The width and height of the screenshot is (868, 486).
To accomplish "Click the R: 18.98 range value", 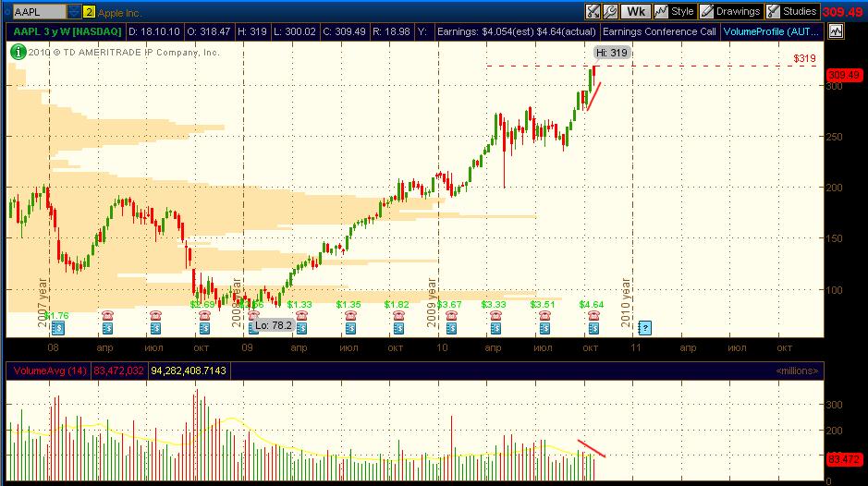I will click(x=391, y=31).
